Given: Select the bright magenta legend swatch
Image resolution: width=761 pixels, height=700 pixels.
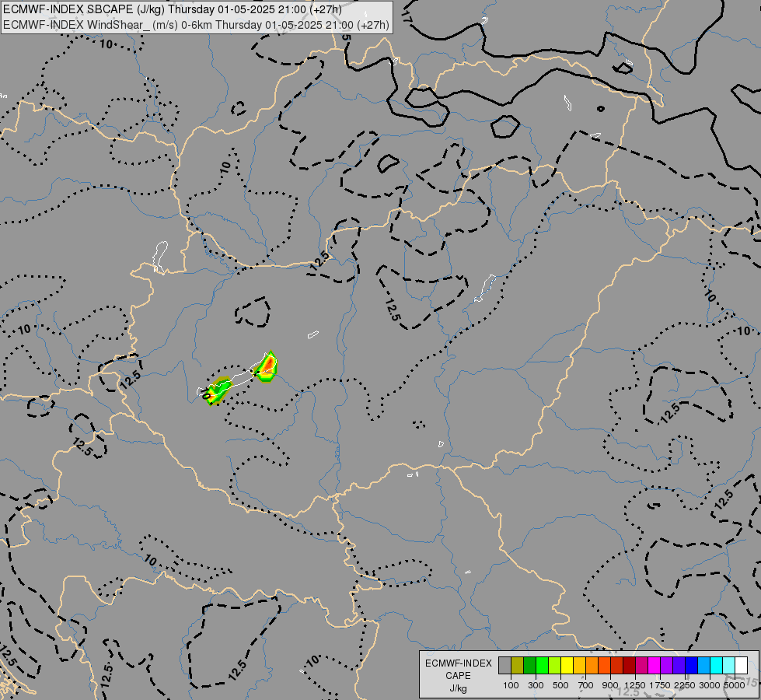Looking at the screenshot, I should [x=654, y=665].
